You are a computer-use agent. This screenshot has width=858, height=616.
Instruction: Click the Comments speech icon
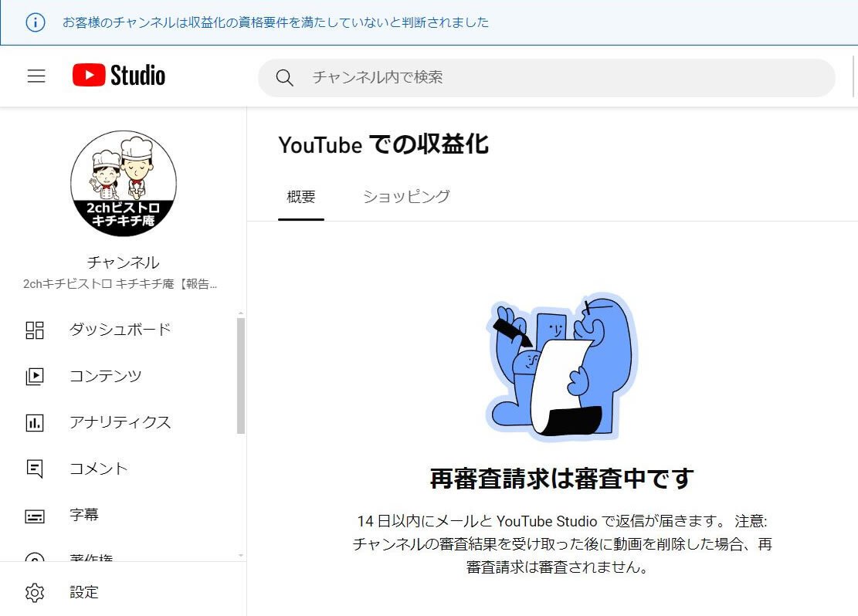pyautogui.click(x=35, y=469)
